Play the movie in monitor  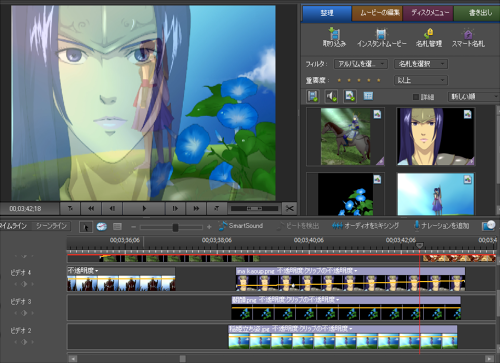(144, 209)
